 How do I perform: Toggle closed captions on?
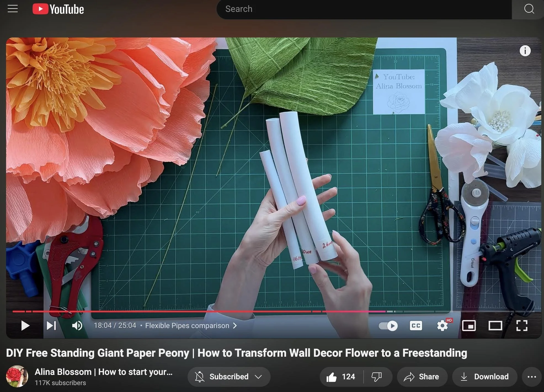pyautogui.click(x=416, y=326)
